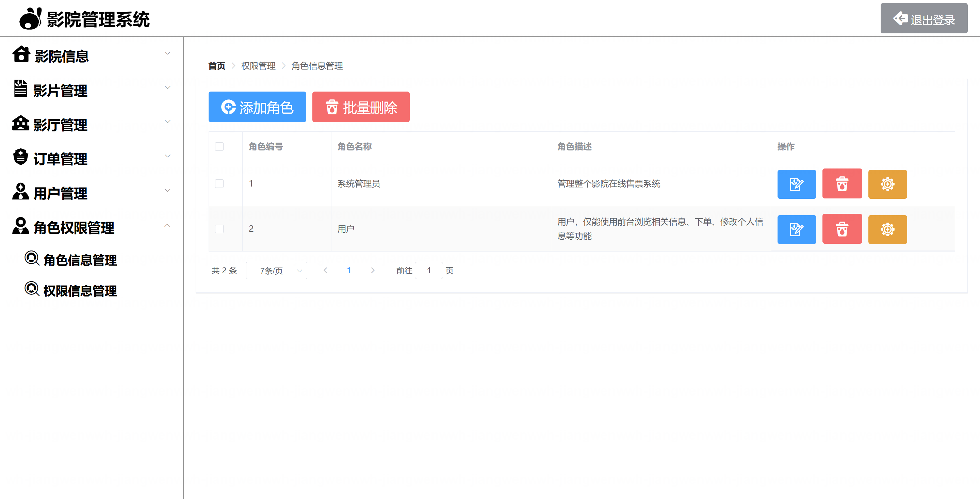Viewport: 980px width, 499px height.
Task: Open the orange gear icon for 用户 role
Action: point(887,229)
